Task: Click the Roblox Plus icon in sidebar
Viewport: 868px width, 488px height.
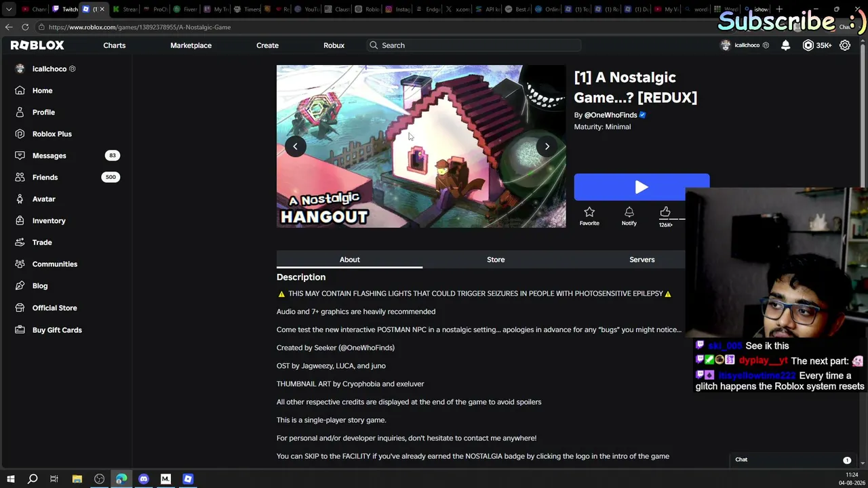Action: [x=20, y=134]
